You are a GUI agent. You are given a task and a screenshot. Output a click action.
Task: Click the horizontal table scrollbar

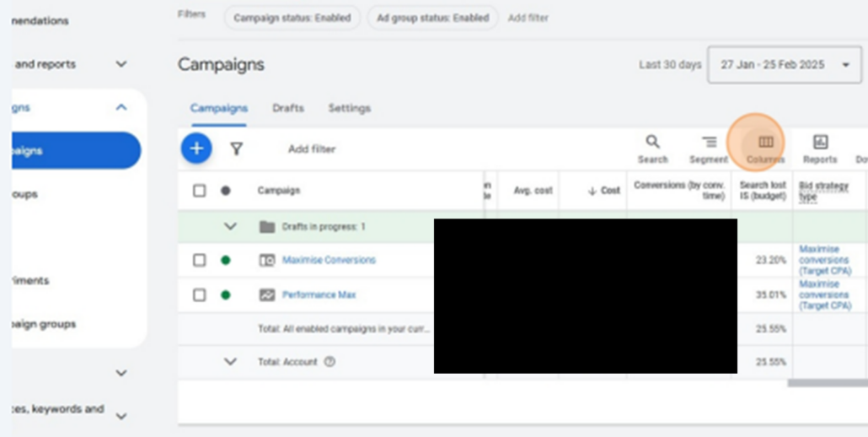coord(826,383)
